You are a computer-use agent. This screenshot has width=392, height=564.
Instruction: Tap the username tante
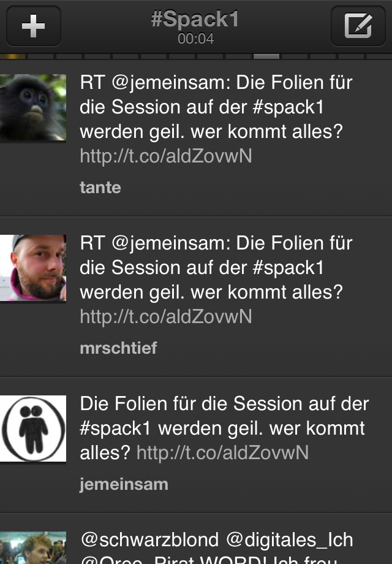100,188
